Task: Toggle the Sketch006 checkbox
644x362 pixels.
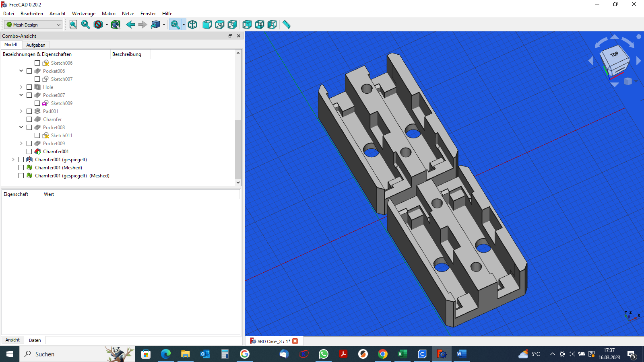Action: tap(37, 63)
